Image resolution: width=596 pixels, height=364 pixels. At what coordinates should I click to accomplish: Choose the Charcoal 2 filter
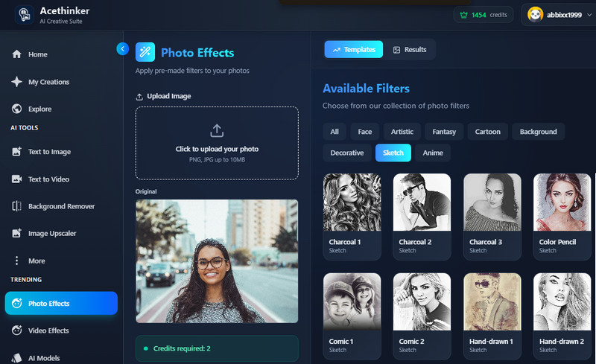pyautogui.click(x=422, y=217)
